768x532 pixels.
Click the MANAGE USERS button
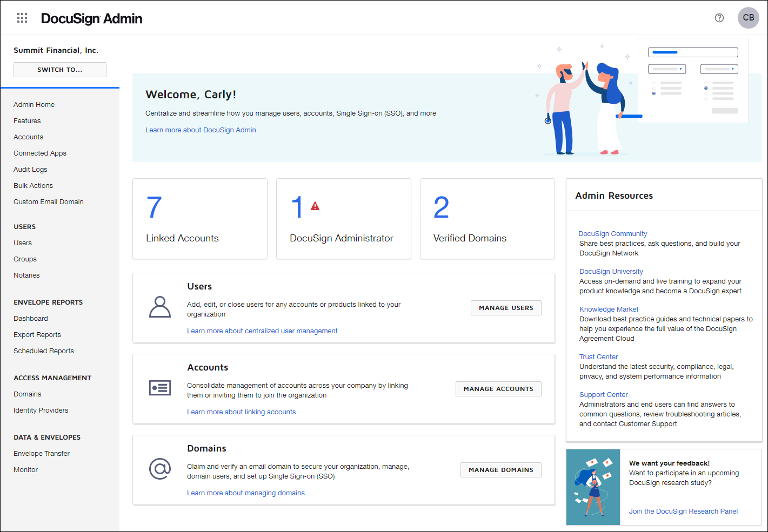coord(506,308)
